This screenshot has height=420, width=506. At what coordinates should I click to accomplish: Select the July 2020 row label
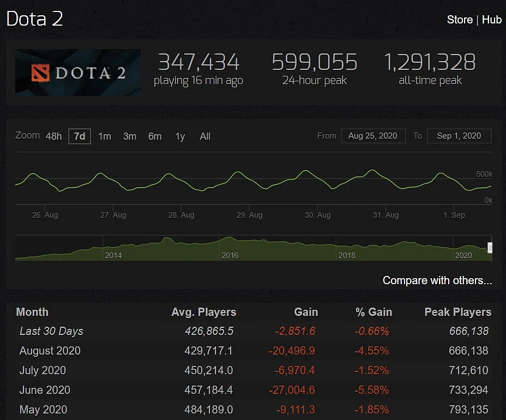pos(43,370)
